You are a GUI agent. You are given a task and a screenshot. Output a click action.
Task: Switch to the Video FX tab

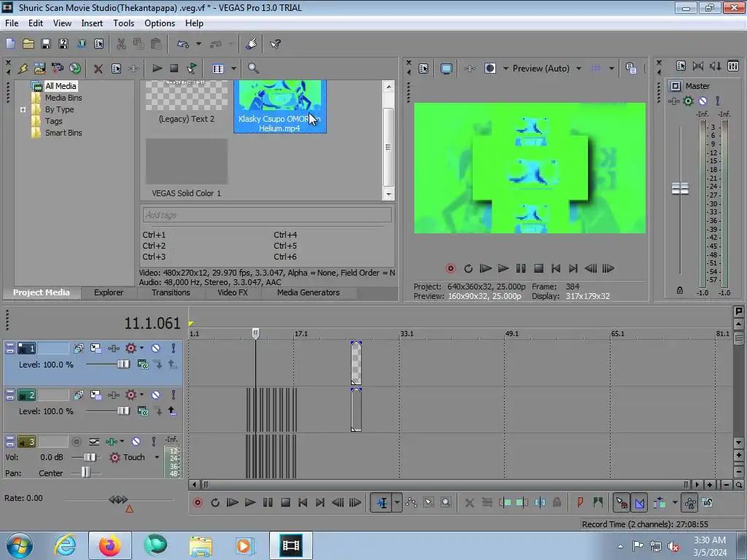233,292
